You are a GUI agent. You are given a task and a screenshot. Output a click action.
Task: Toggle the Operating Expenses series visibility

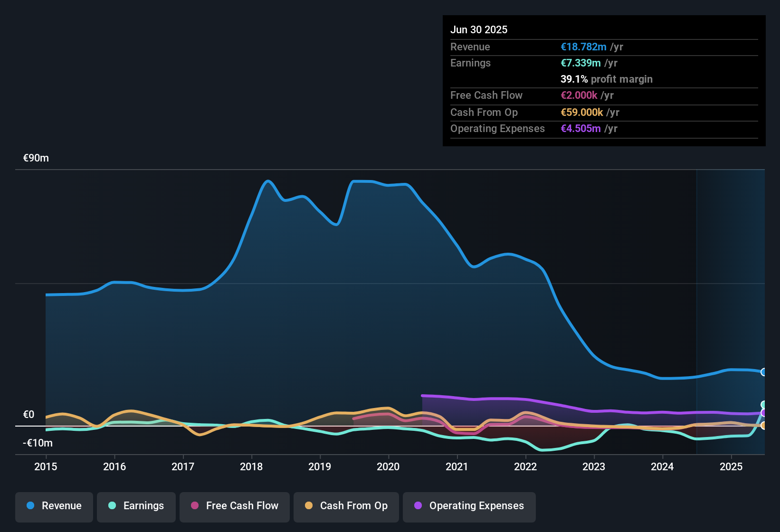click(x=469, y=506)
